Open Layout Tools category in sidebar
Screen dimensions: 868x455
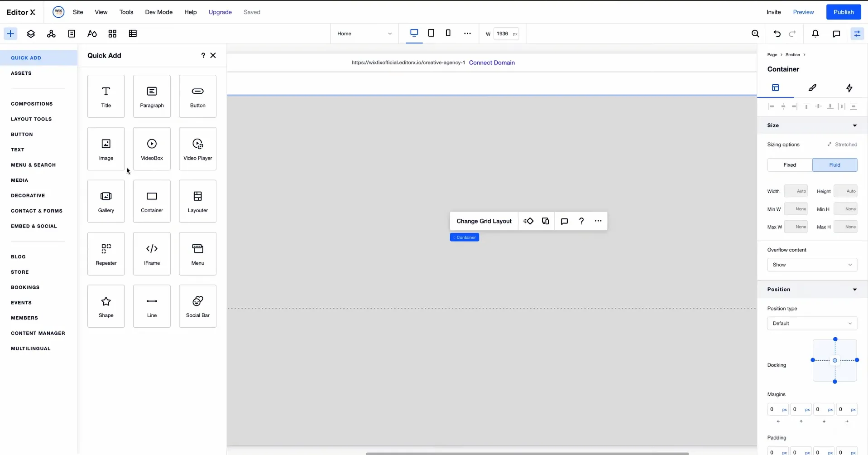31,119
